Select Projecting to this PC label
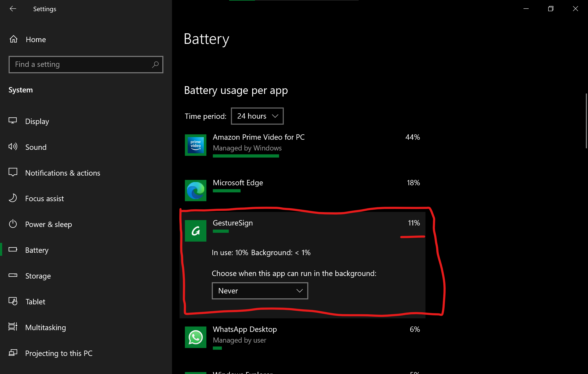 pos(59,353)
